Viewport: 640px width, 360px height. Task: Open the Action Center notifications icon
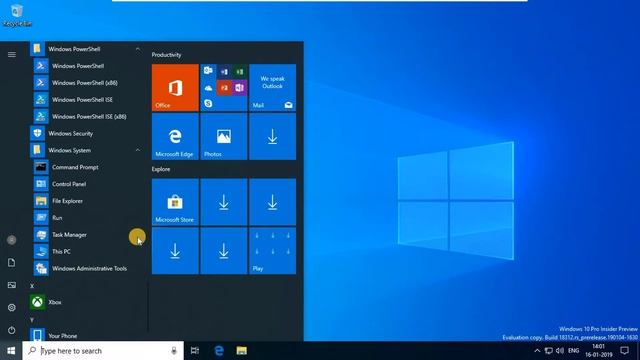(x=624, y=351)
